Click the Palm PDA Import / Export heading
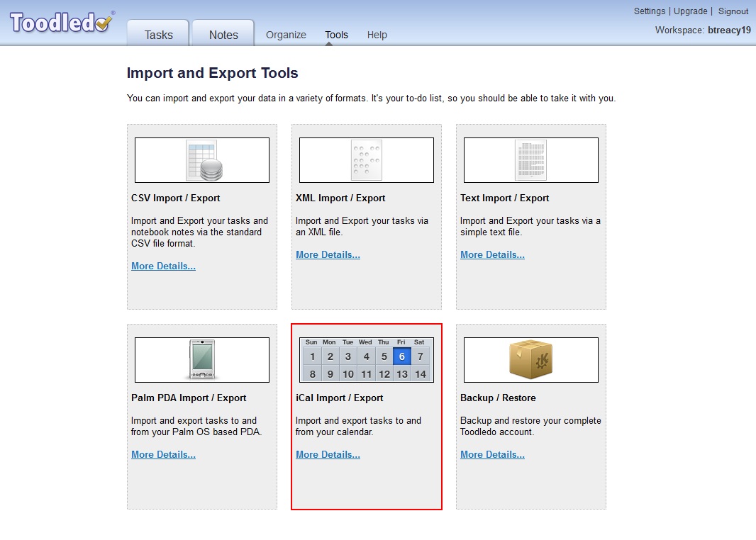The height and width of the screenshot is (540, 756). tap(189, 398)
